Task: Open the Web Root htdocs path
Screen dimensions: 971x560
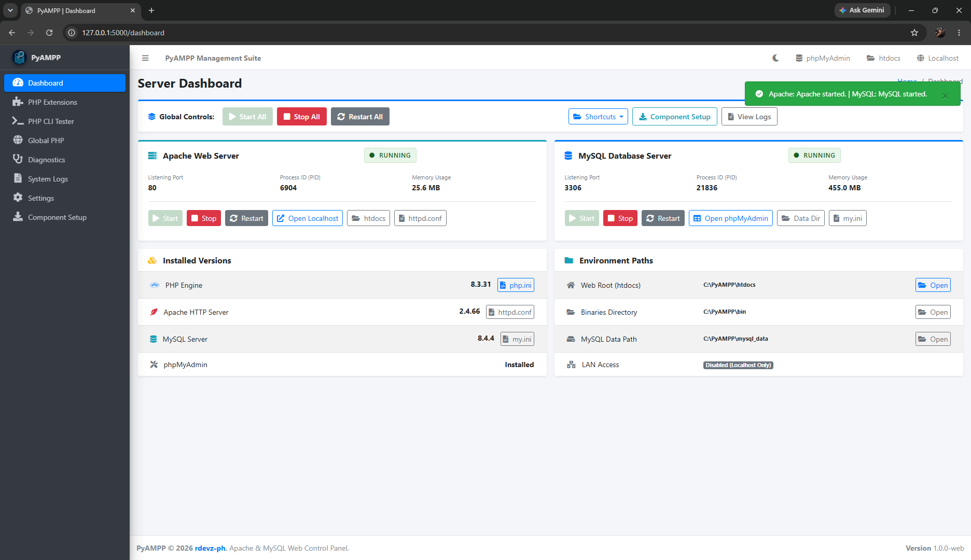Action: [933, 285]
